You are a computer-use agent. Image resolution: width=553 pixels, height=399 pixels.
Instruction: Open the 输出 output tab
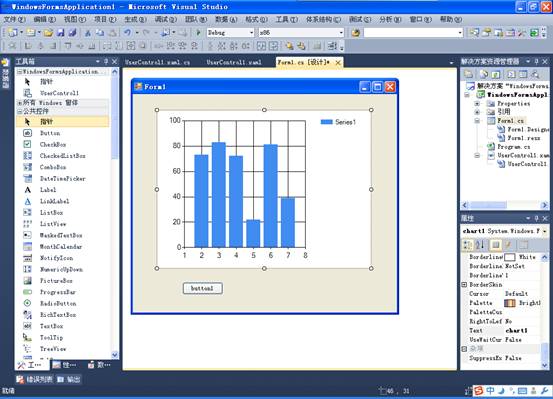click(x=69, y=380)
